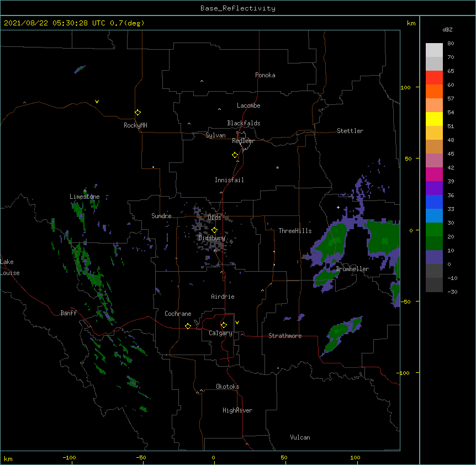Click the right-axis -100 km tick label
This screenshot has width=476, height=465.
404,373
